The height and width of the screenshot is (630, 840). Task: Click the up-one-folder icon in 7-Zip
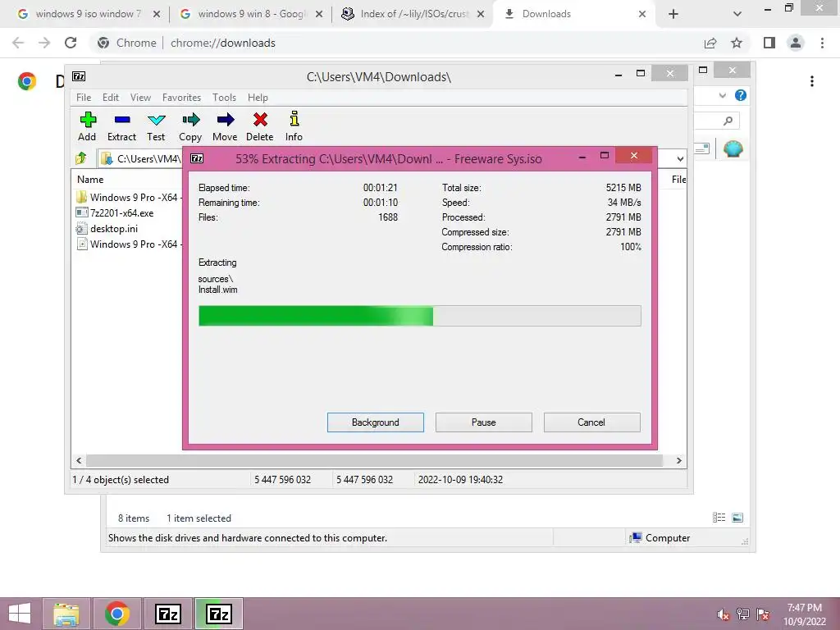pos(81,158)
